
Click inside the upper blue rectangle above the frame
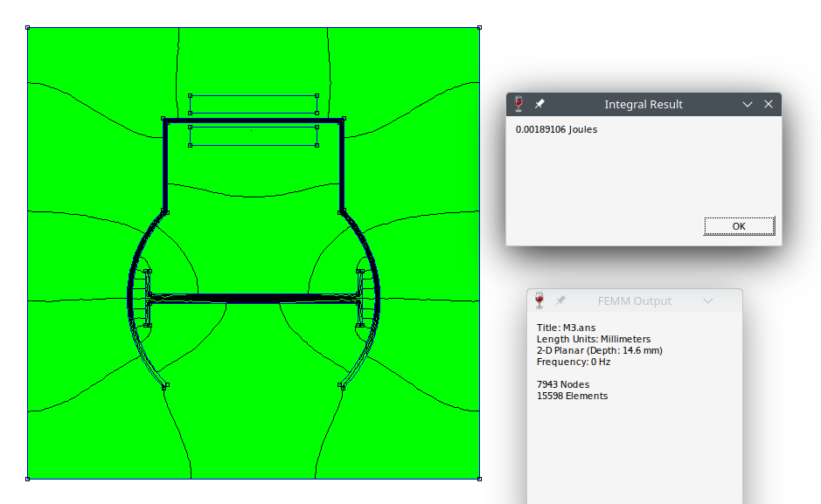click(x=254, y=104)
